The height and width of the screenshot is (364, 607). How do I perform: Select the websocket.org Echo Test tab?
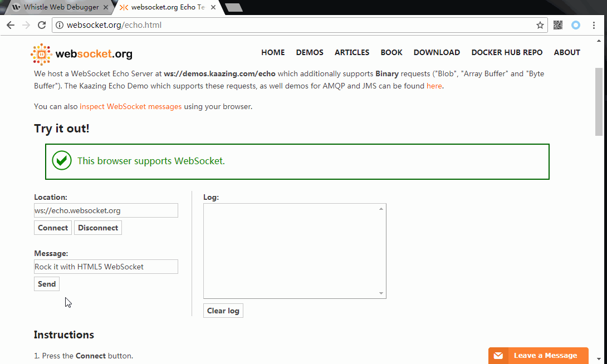click(x=168, y=7)
